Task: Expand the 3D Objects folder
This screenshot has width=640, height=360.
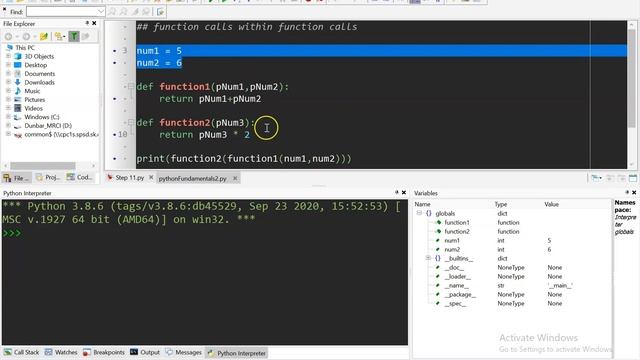Action: click(x=8, y=56)
